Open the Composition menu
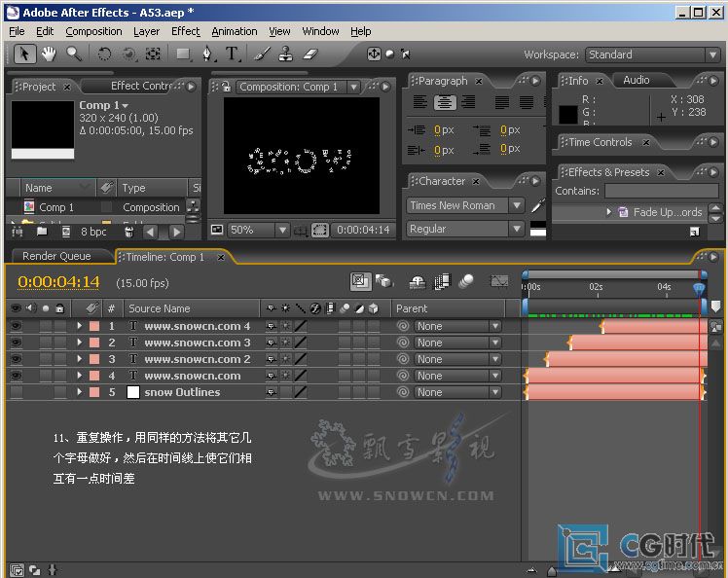Viewport: 728px width, 578px height. click(93, 31)
